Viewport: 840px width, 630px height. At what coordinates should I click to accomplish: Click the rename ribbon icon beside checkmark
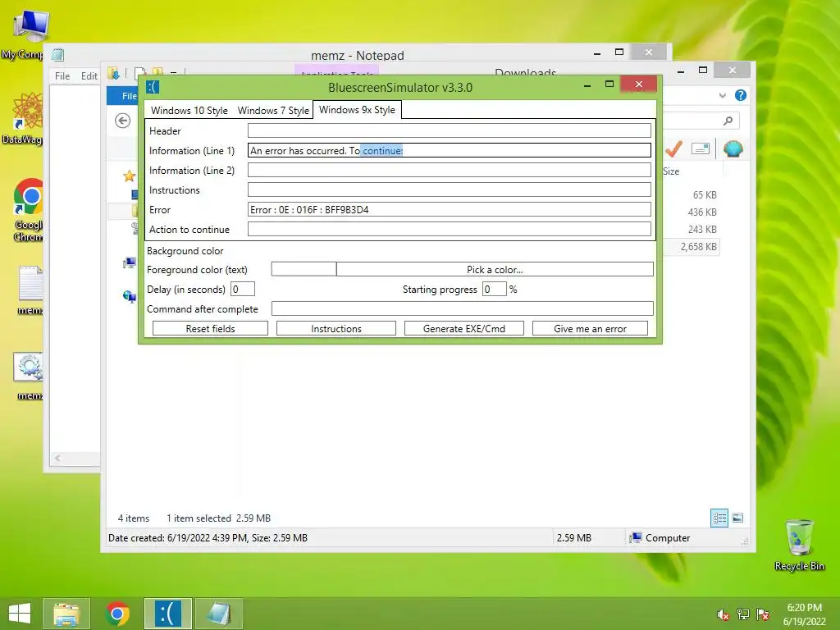[x=701, y=148]
